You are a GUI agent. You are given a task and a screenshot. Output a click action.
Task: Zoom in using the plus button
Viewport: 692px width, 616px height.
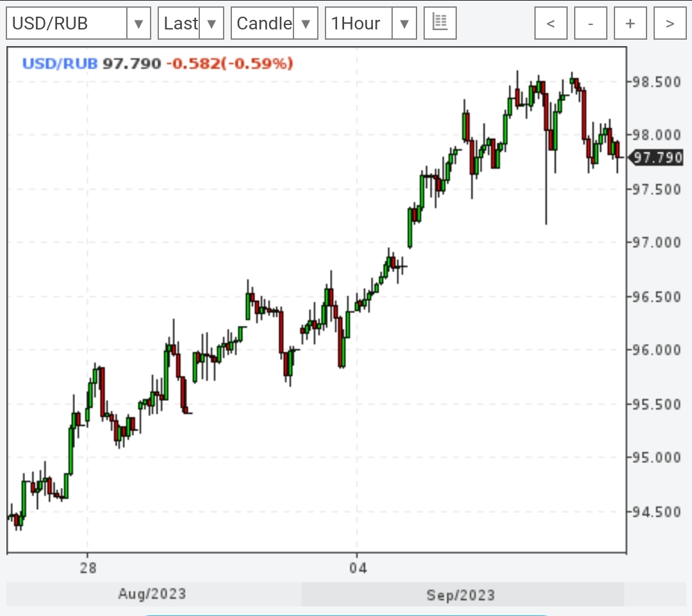630,24
